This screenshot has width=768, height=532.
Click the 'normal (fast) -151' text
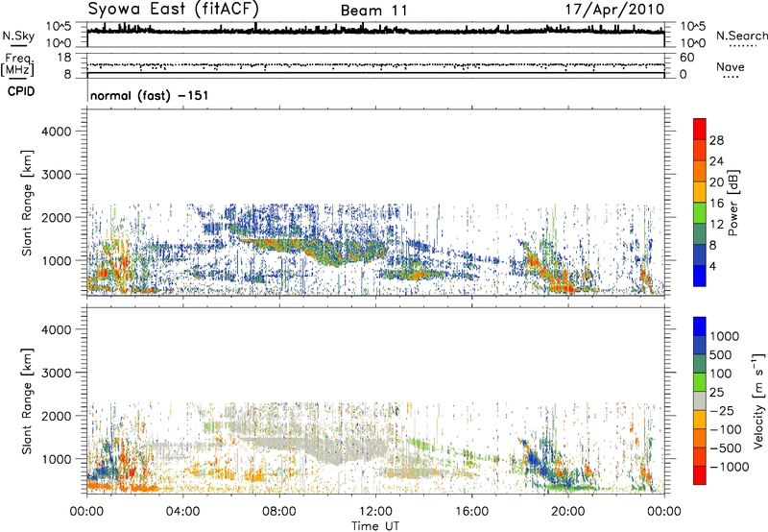point(150,95)
